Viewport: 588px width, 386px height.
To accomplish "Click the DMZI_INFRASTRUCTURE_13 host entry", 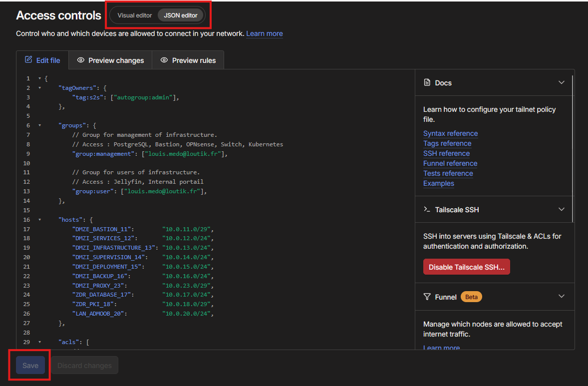I will click(x=143, y=248).
